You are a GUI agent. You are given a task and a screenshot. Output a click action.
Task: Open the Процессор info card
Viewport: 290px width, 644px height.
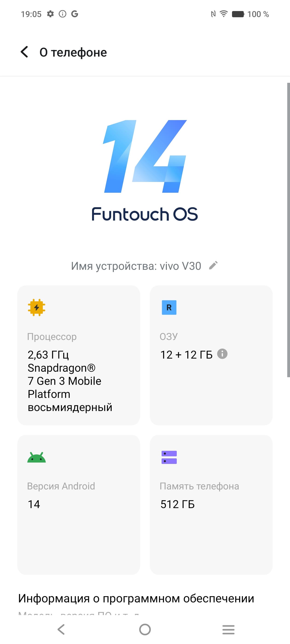[x=78, y=355]
